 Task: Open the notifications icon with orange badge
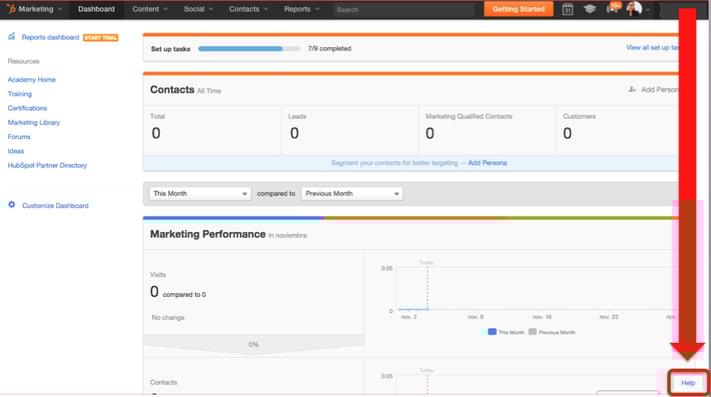(x=613, y=8)
